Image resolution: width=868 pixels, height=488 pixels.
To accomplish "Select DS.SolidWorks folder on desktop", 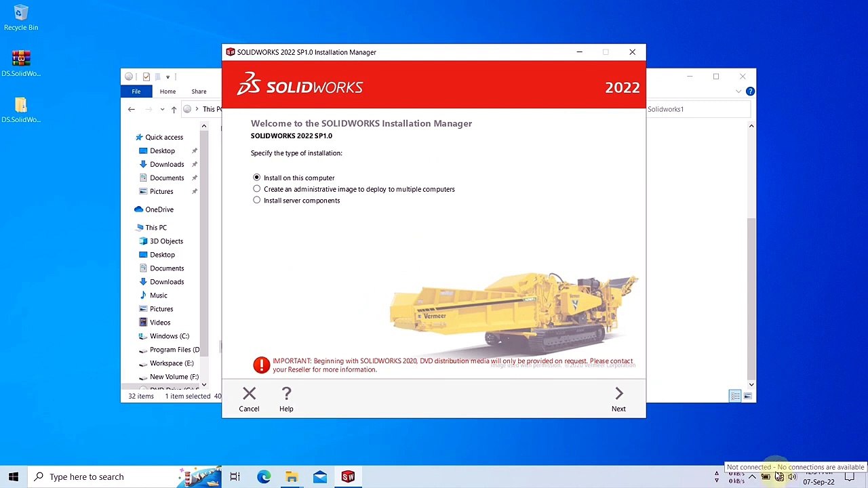I will [x=21, y=110].
